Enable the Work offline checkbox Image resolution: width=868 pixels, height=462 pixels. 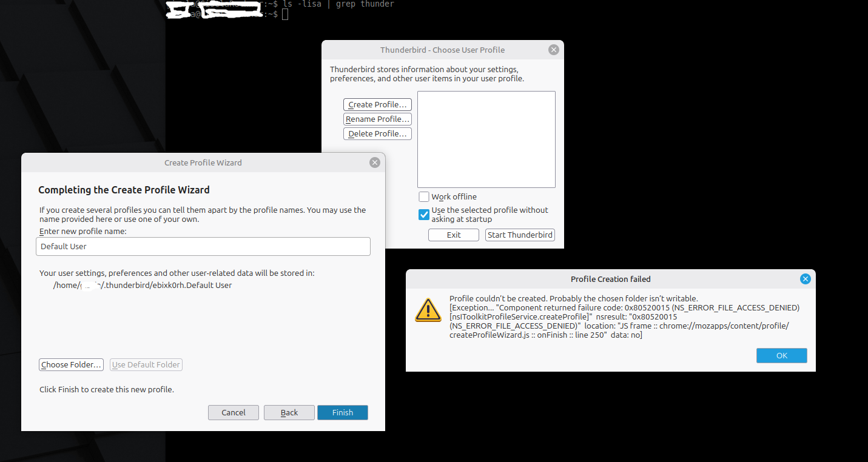point(424,197)
